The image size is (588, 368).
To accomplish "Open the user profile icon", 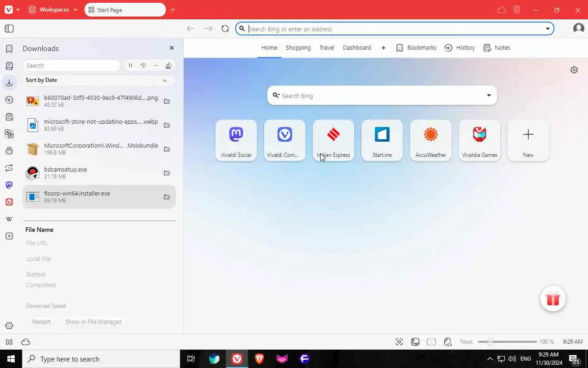I will [578, 29].
